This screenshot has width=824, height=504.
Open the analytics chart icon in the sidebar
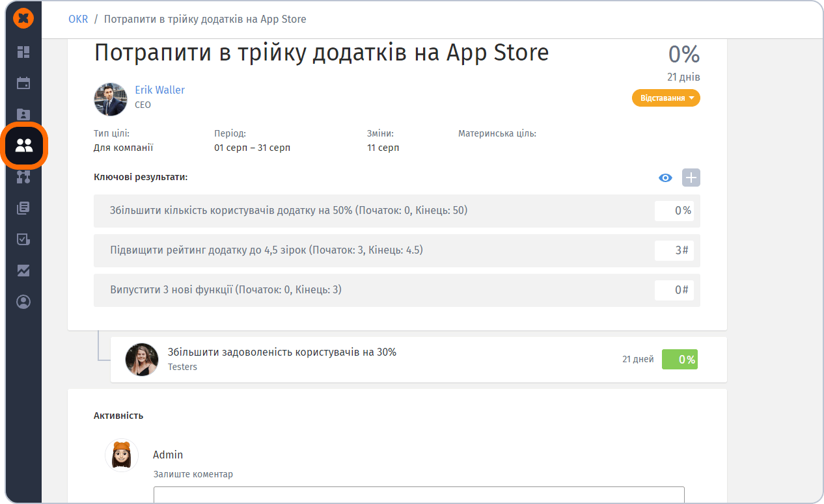23,271
